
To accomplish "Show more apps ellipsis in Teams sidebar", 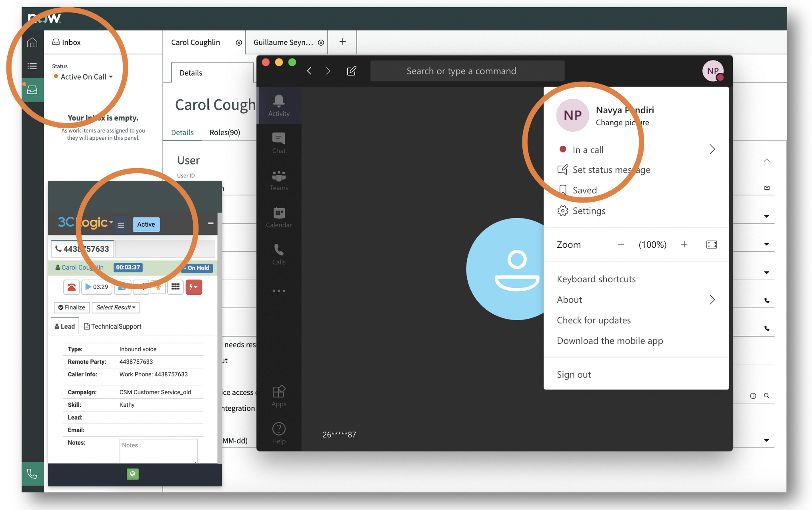I will [x=279, y=291].
